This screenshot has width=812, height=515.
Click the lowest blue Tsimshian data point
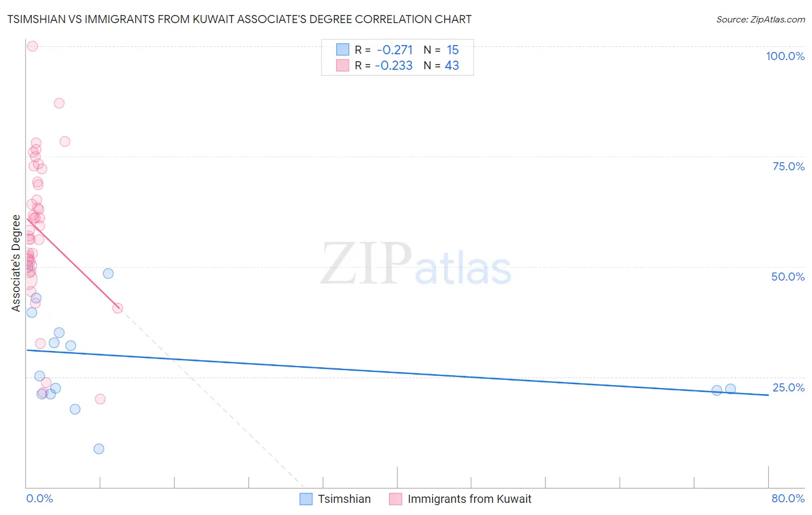[x=99, y=449]
